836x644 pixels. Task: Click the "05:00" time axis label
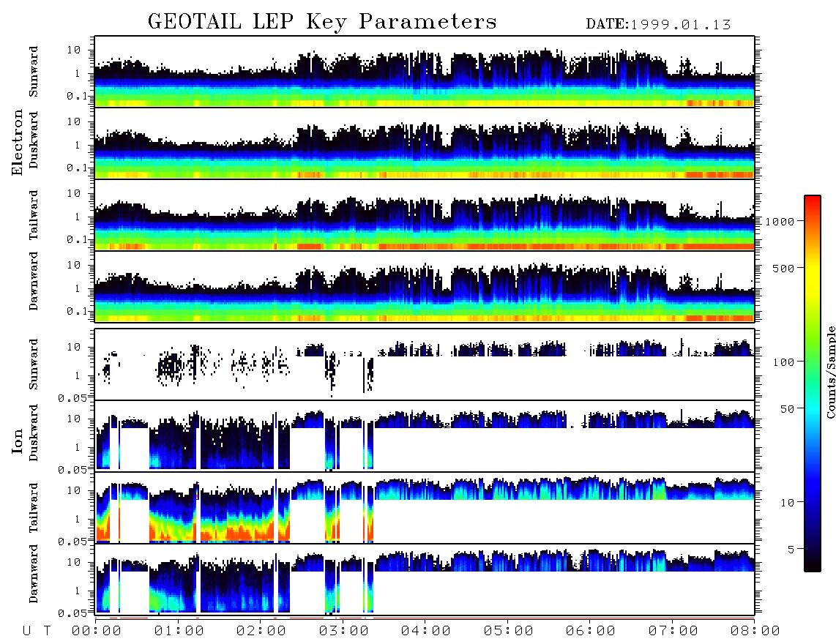(x=509, y=631)
